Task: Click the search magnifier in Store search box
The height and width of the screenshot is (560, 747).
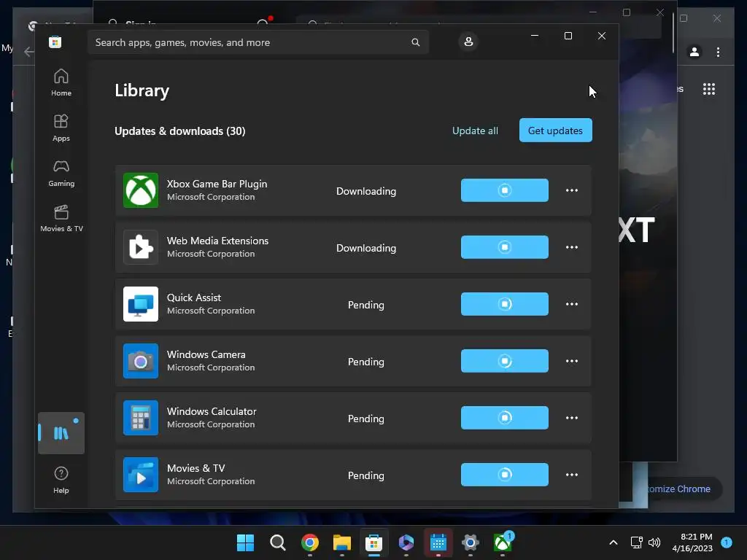Action: (x=415, y=42)
